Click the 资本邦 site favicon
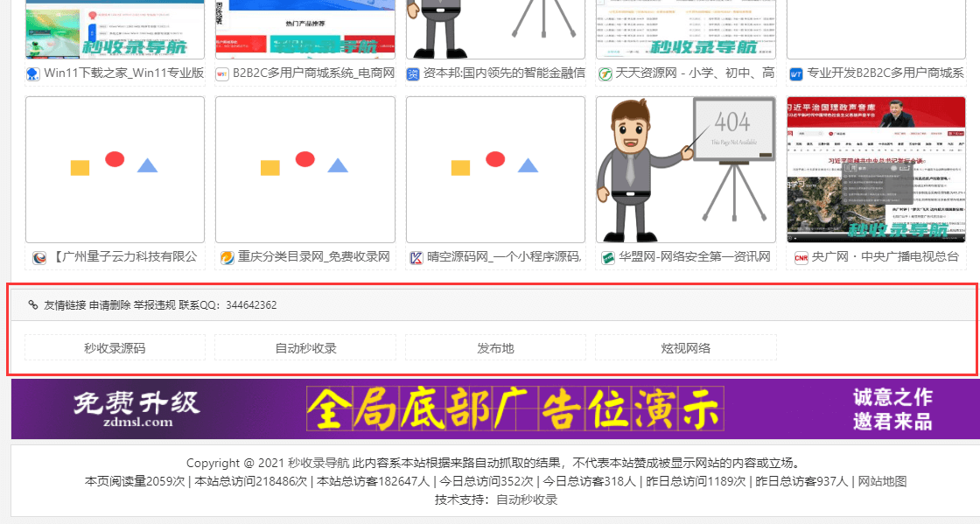This screenshot has width=980, height=524. 414,73
